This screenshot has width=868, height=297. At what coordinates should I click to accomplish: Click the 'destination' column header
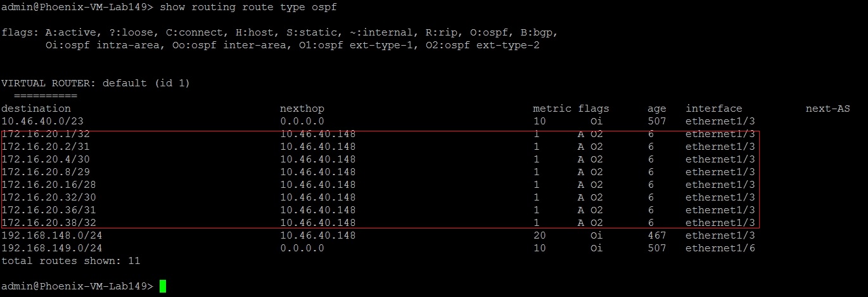tap(36, 109)
